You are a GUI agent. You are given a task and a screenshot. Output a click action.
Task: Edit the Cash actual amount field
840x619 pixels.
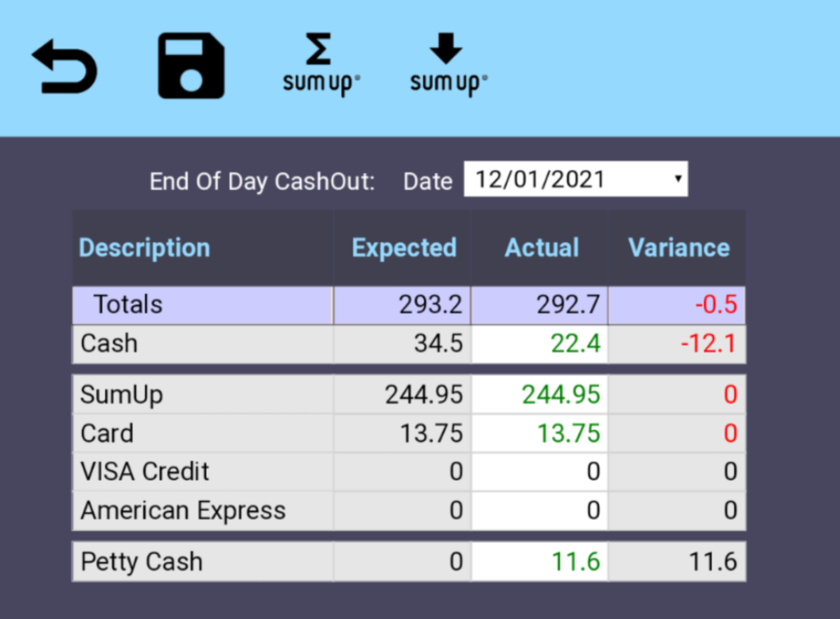(540, 344)
